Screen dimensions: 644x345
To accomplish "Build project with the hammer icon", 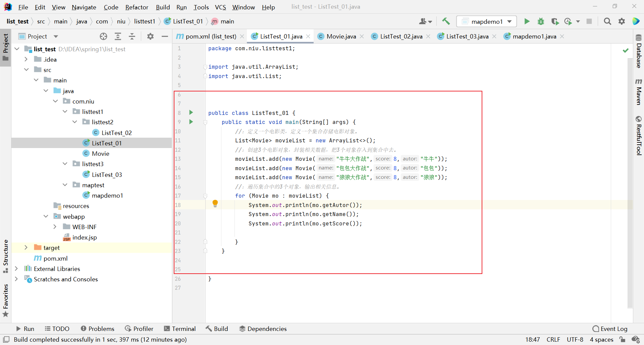I will tap(446, 21).
